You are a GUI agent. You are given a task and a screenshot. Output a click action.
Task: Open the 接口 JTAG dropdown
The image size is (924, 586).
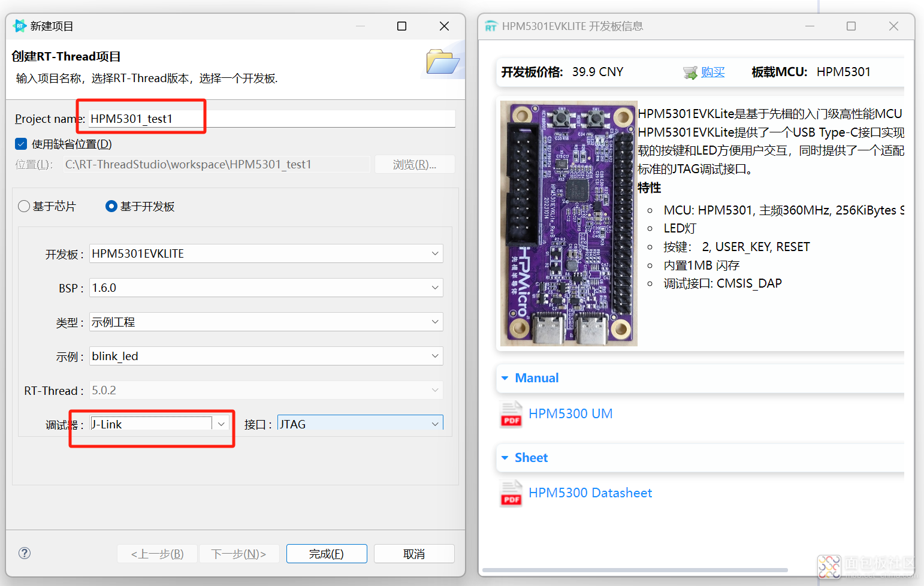coord(360,424)
